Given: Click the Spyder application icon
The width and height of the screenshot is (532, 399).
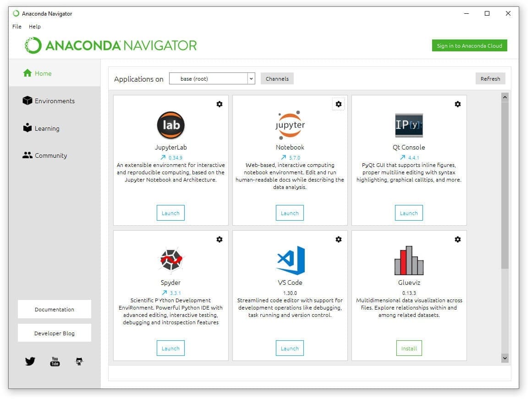Looking at the screenshot, I should click(x=170, y=260).
